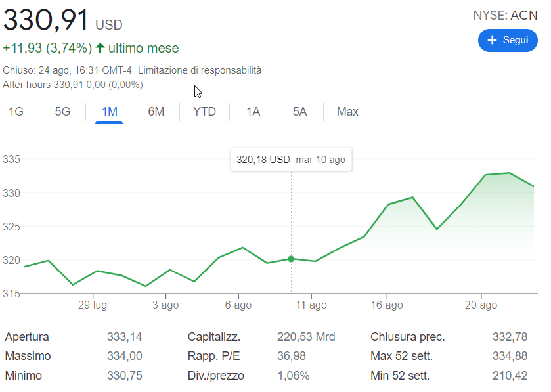The height and width of the screenshot is (392, 551).
Task: Click the 16 ago date on the axis
Action: (x=386, y=305)
